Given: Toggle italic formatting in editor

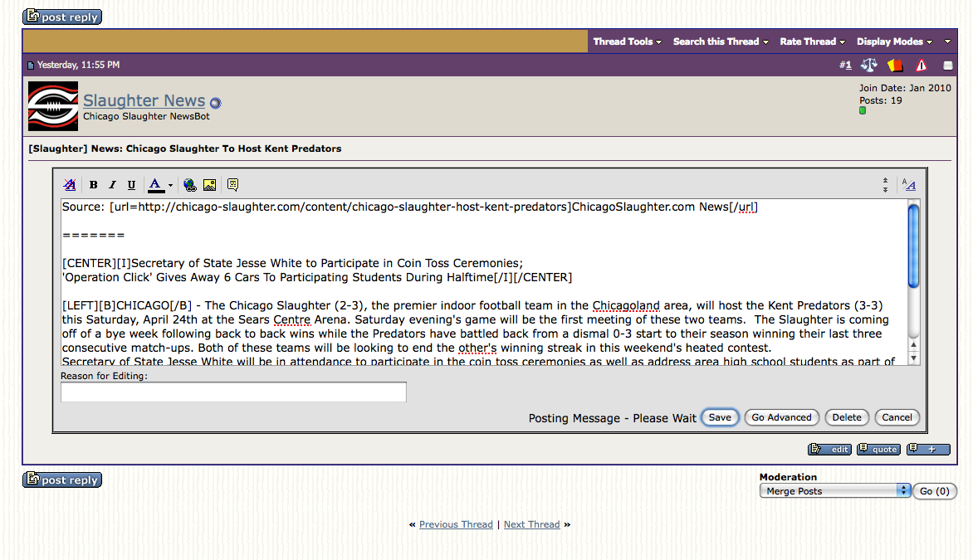Looking at the screenshot, I should pos(112,185).
